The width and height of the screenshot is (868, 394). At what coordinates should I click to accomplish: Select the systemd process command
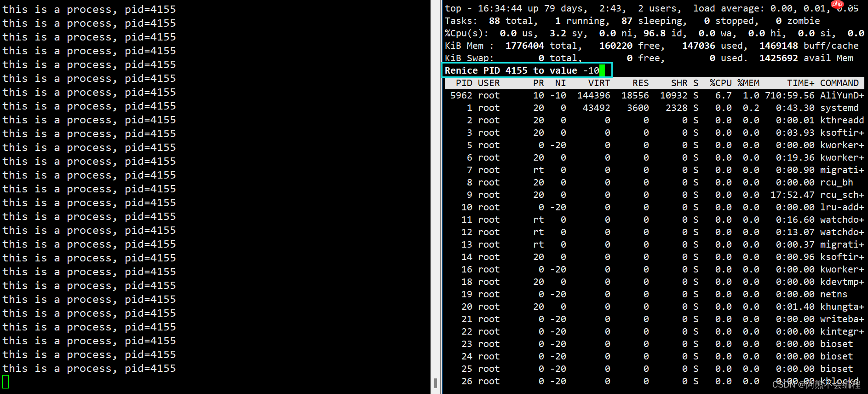(839, 108)
